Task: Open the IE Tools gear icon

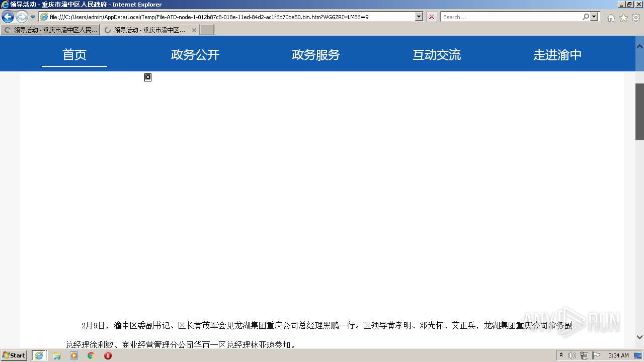Action: 636,18
